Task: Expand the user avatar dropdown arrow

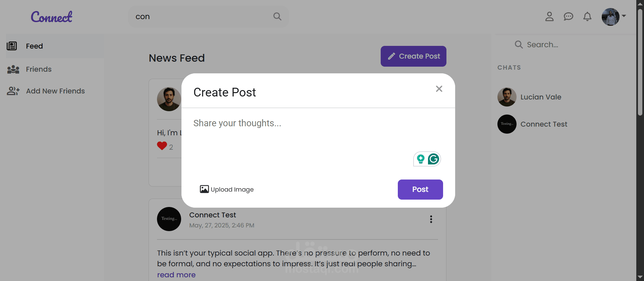Action: (x=624, y=16)
